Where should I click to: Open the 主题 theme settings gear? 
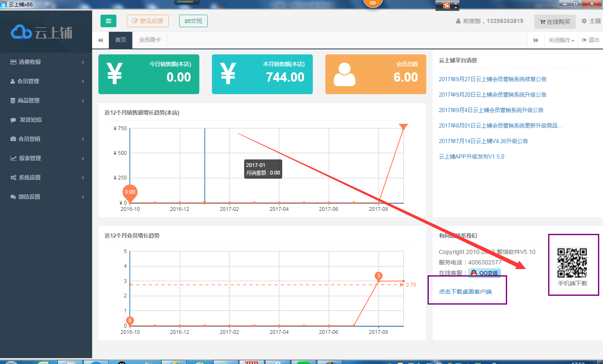click(x=591, y=21)
